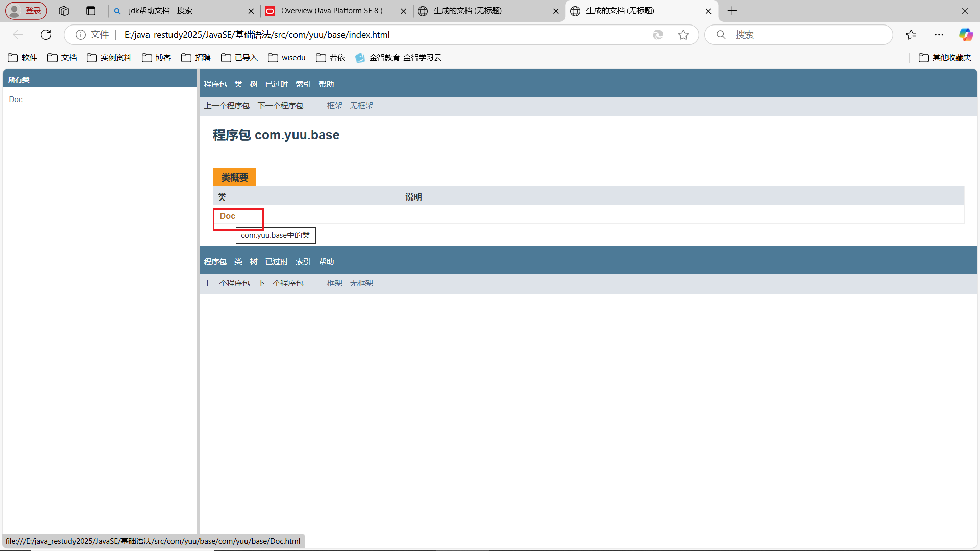This screenshot has width=980, height=551.
Task: Open the 博客 bookmarks folder
Action: (x=157, y=58)
